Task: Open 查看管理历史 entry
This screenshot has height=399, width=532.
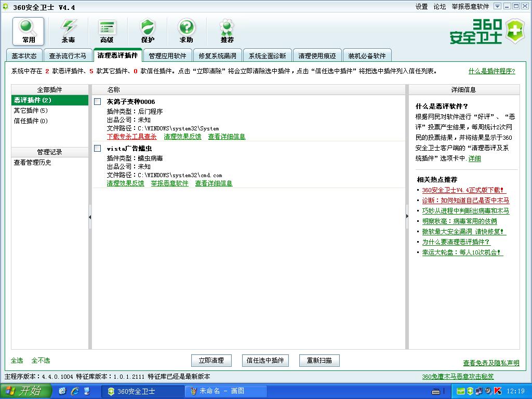Action: (x=32, y=163)
